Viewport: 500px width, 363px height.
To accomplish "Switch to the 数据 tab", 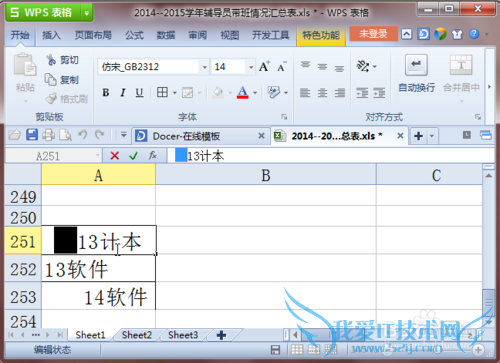I will point(166,35).
